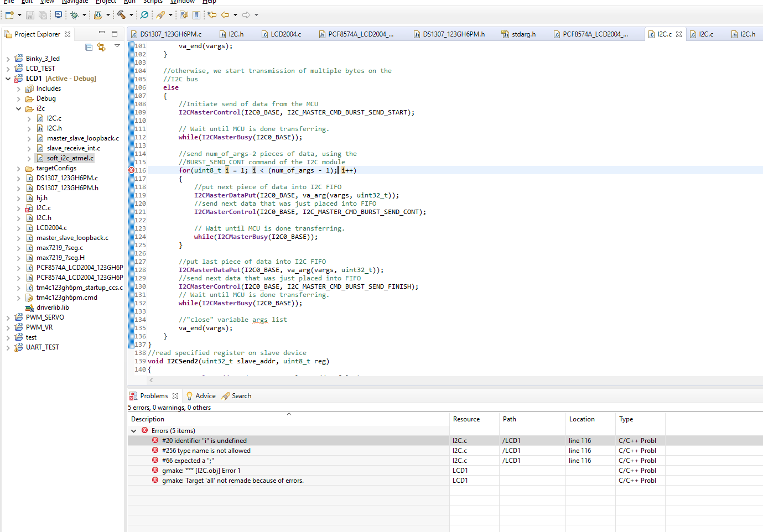Viewport: 763px width, 532px height.
Task: Collapse the Errors (5 items) group
Action: [133, 431]
